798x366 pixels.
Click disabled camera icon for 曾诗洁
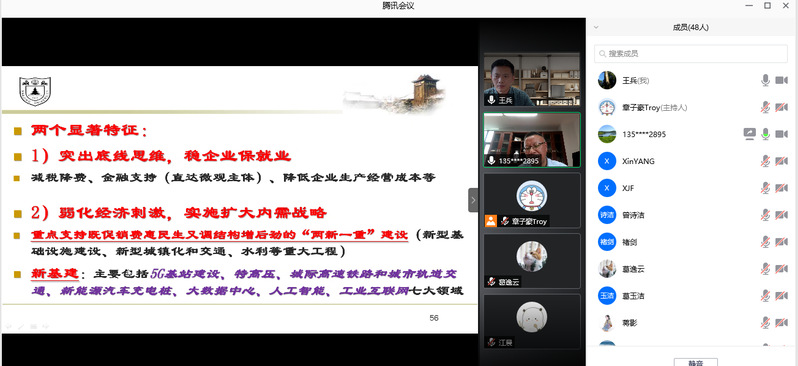(781, 215)
